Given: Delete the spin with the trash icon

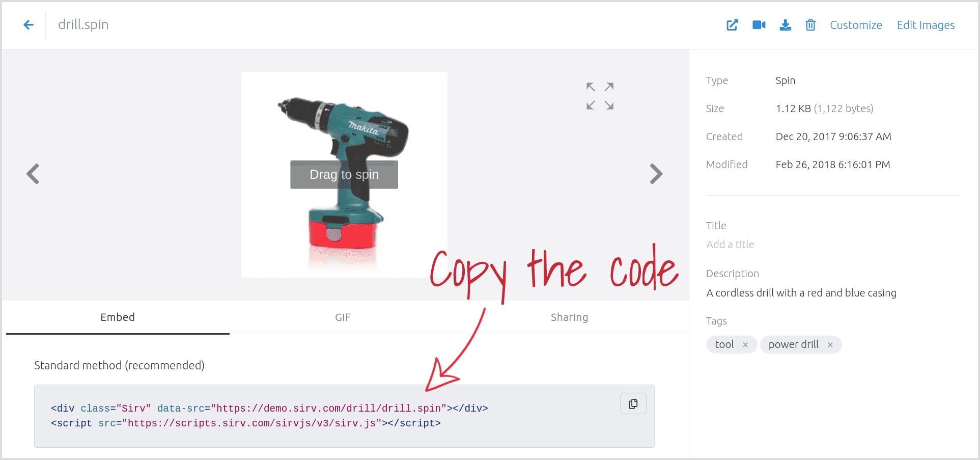Looking at the screenshot, I should click(x=810, y=25).
